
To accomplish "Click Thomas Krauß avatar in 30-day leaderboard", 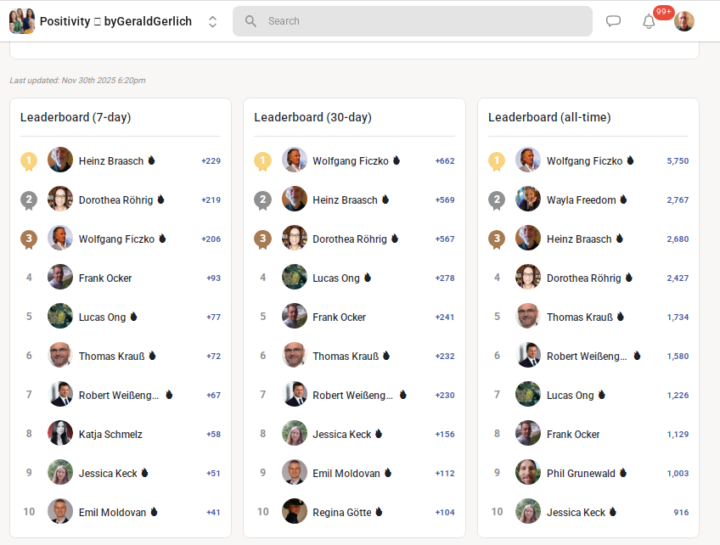I will pos(294,355).
